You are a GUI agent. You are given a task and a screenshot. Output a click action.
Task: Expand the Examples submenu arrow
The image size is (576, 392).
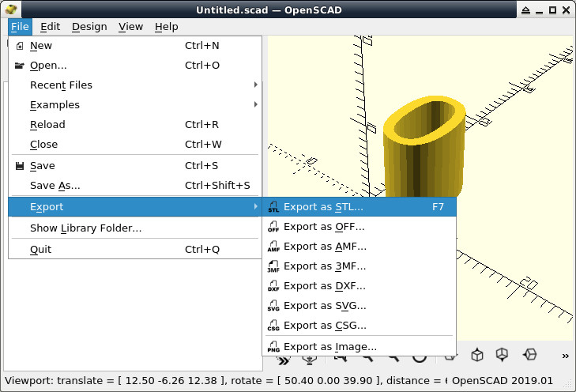(x=256, y=104)
